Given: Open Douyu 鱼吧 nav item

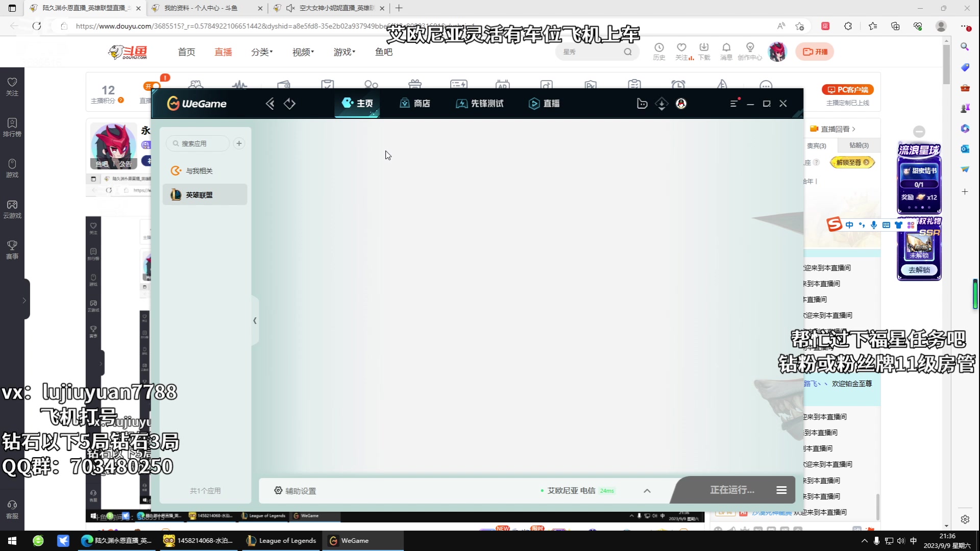Looking at the screenshot, I should click(384, 52).
